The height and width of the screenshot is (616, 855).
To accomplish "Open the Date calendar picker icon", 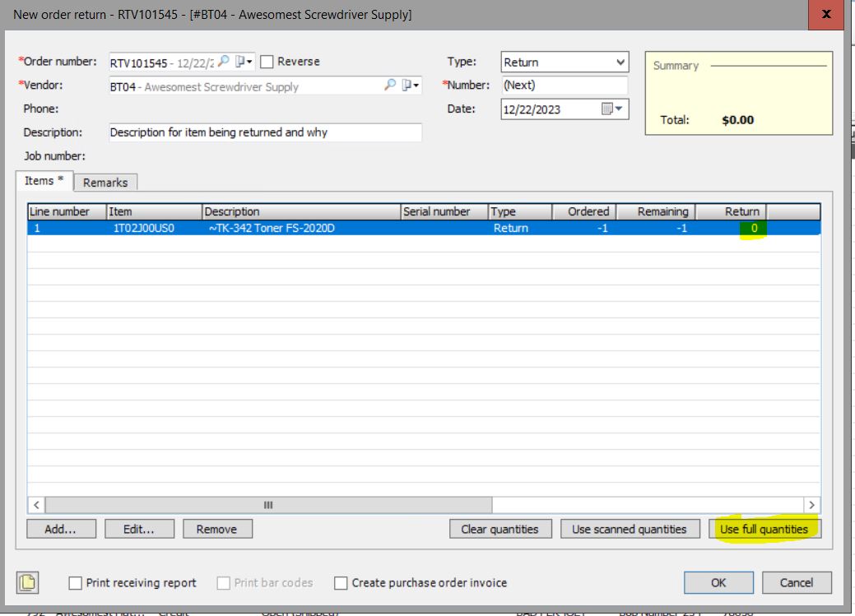I will pos(611,109).
